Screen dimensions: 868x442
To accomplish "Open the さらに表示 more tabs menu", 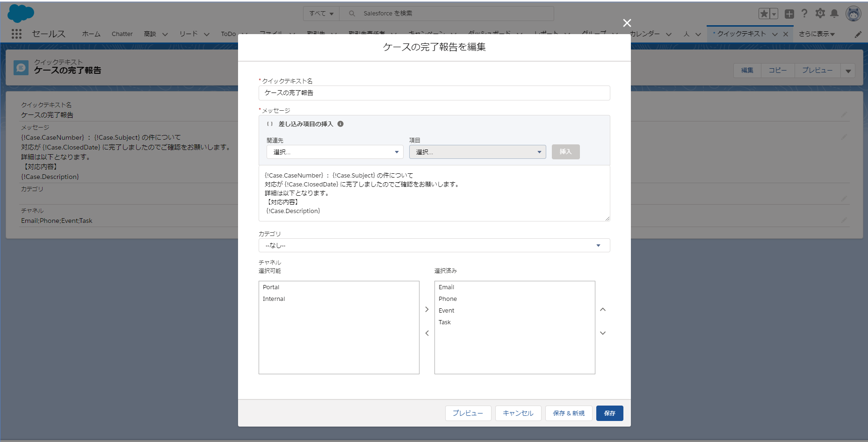I will 817,34.
